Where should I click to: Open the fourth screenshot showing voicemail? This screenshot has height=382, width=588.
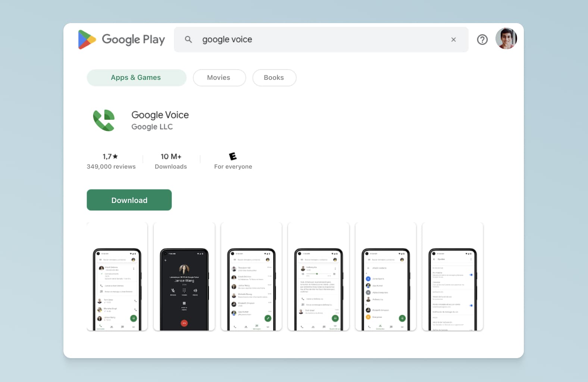click(319, 276)
